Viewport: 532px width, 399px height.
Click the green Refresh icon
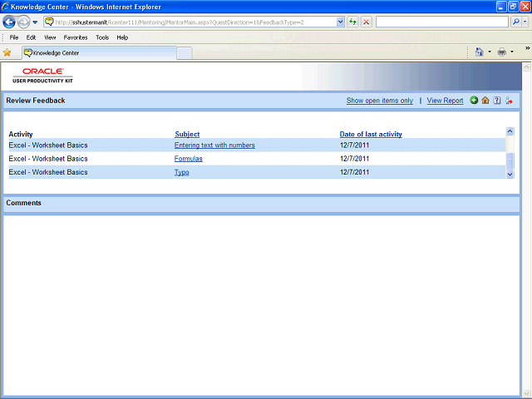[352, 22]
